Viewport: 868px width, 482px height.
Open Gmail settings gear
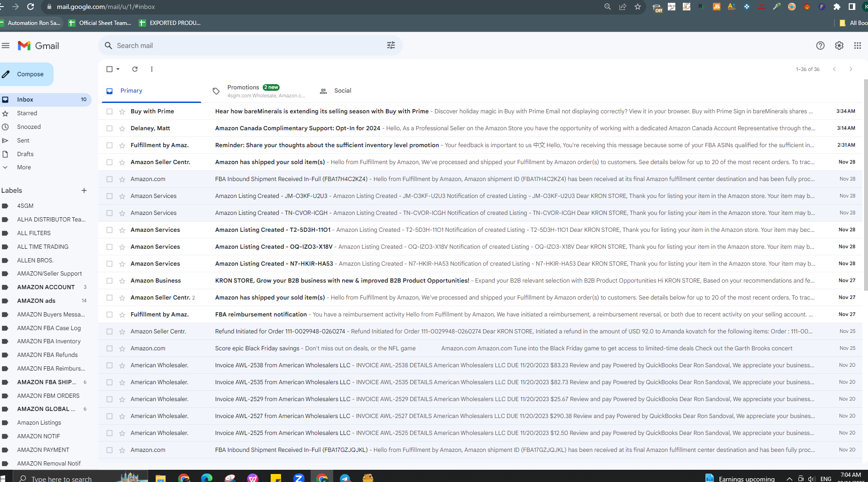click(x=839, y=46)
